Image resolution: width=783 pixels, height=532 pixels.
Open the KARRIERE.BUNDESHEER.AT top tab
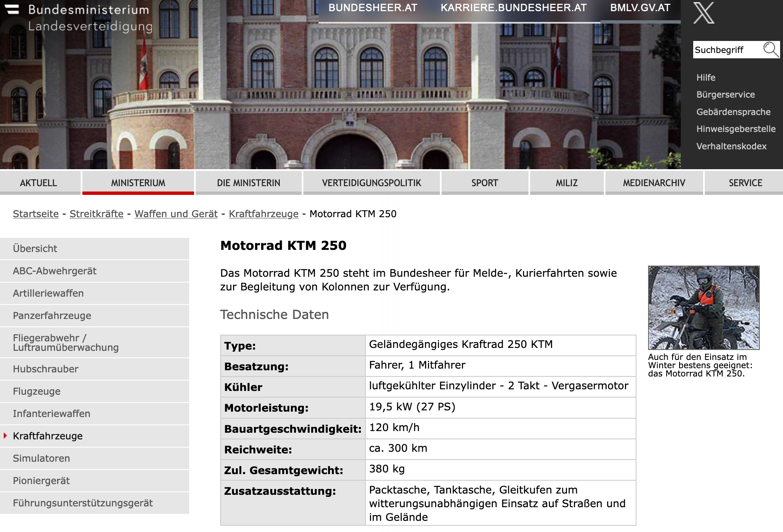(x=514, y=8)
